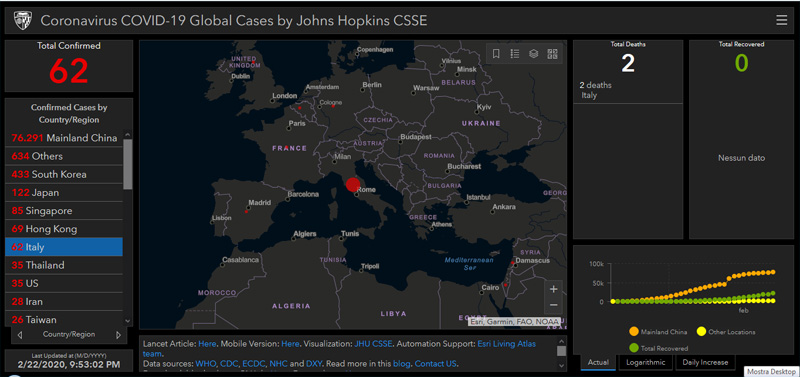This screenshot has width=800, height=377.
Task: Click the Johns Hopkins shield logo
Action: (23, 20)
